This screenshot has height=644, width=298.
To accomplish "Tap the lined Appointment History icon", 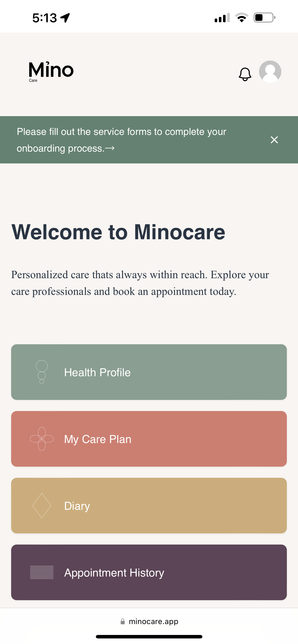I will coord(42,572).
